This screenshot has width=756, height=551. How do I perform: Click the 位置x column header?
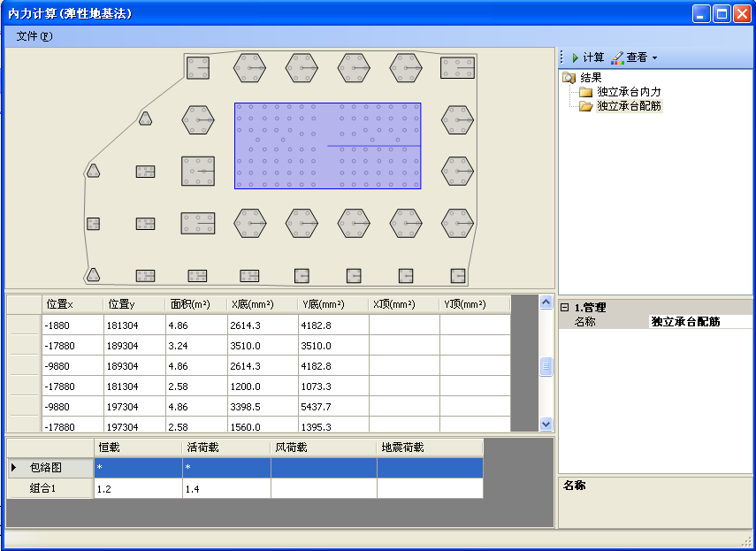tap(72, 304)
